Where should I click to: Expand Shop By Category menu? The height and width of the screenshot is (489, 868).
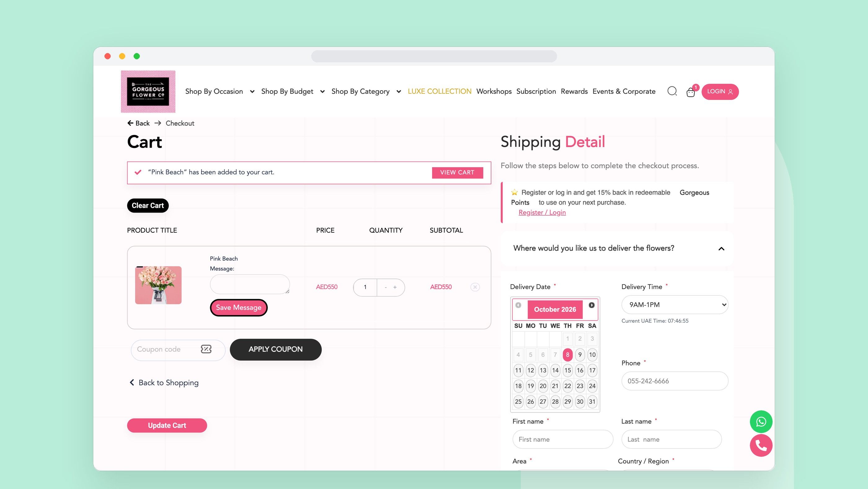(x=399, y=92)
